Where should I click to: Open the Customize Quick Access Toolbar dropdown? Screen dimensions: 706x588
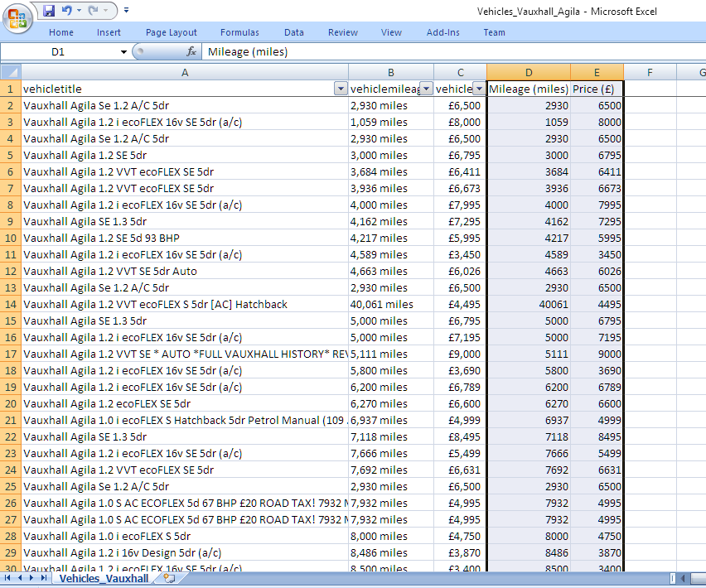126,11
